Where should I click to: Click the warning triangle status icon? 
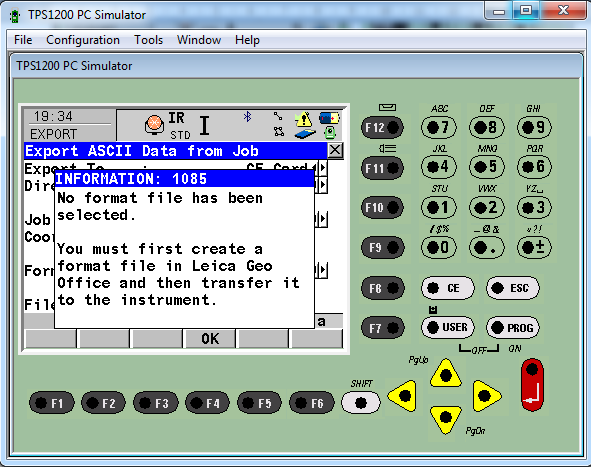tap(303, 119)
